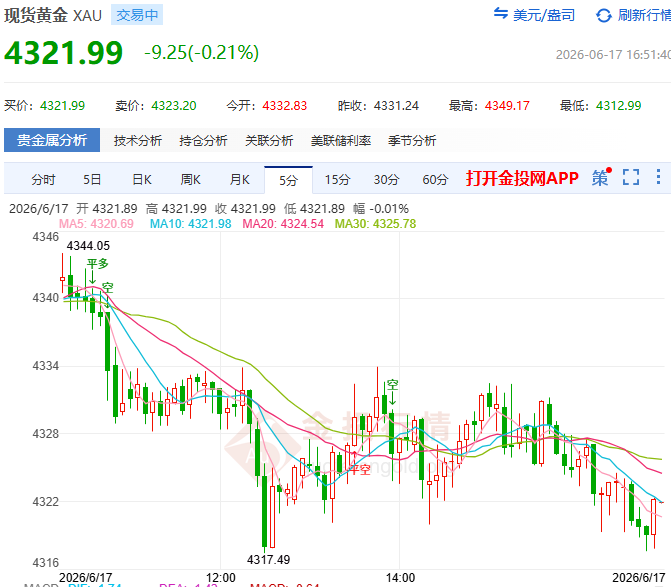Click the MA30: 4325.78 indicator label
This screenshot has width=671, height=587.
point(375,224)
